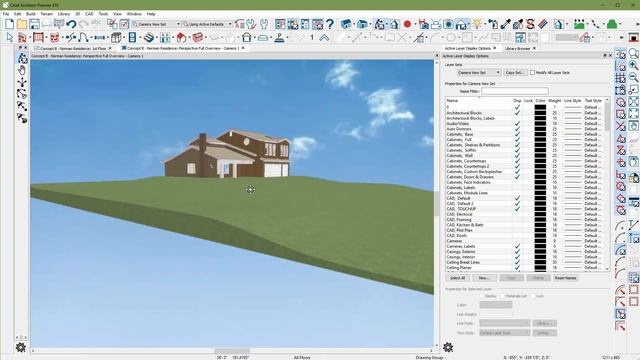The width and height of the screenshot is (640, 360).
Task: Click the New layer button
Action: click(x=484, y=278)
